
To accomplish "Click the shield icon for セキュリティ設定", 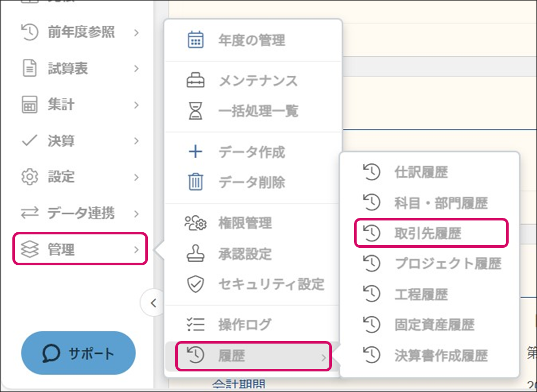I will (195, 284).
